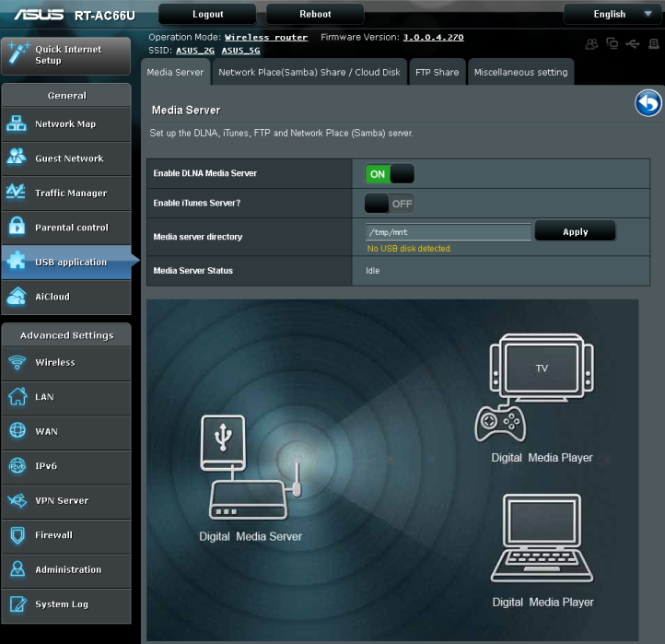This screenshot has height=644, width=665.
Task: Turn off the DLNA Media Server switch
Action: coord(390,173)
